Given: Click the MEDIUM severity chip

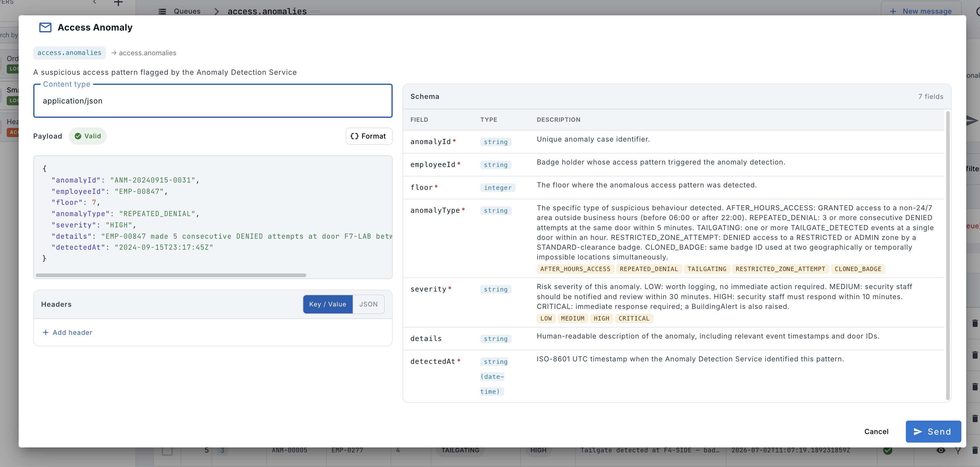Looking at the screenshot, I should coord(573,318).
